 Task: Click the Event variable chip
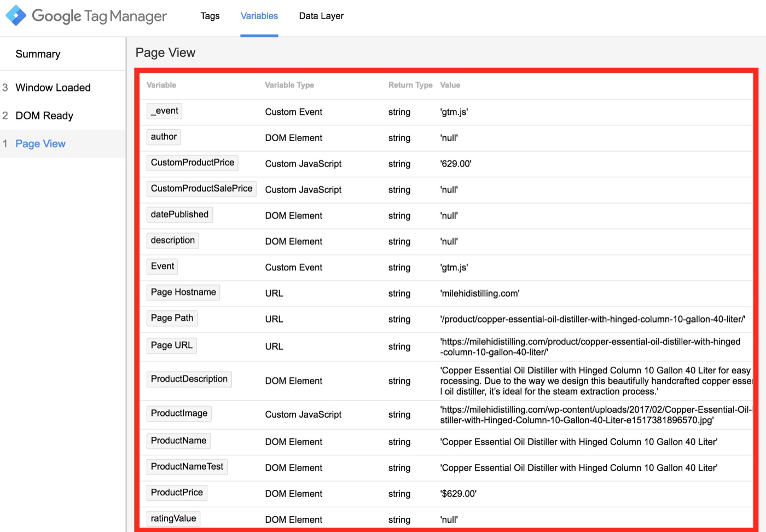tap(163, 266)
